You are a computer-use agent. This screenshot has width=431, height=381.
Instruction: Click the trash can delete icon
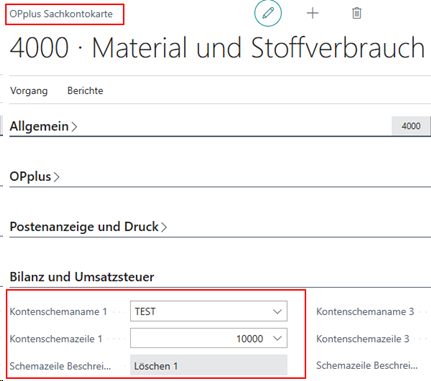[x=357, y=13]
